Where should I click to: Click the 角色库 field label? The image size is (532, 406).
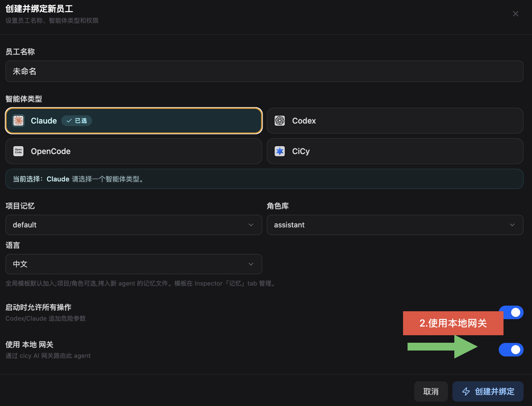[278, 206]
